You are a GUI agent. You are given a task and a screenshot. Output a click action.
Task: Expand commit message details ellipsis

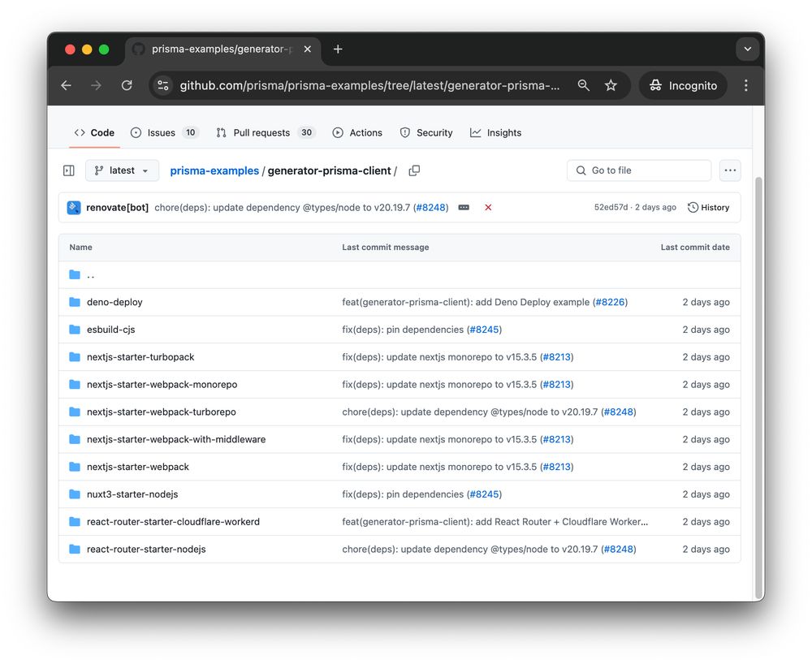click(x=464, y=208)
